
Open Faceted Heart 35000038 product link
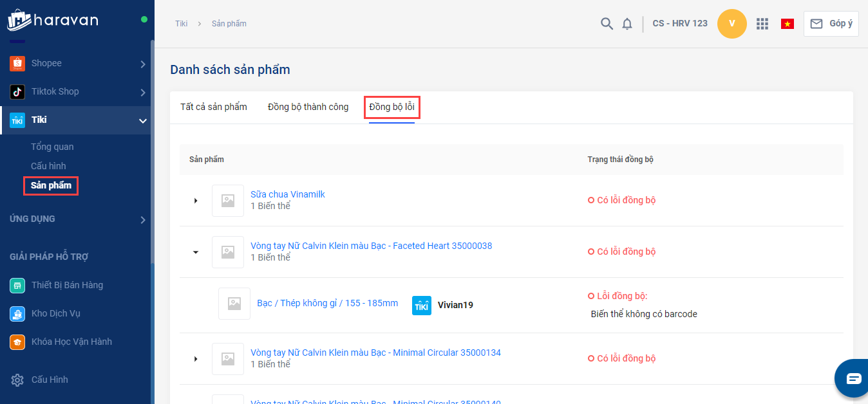(371, 246)
